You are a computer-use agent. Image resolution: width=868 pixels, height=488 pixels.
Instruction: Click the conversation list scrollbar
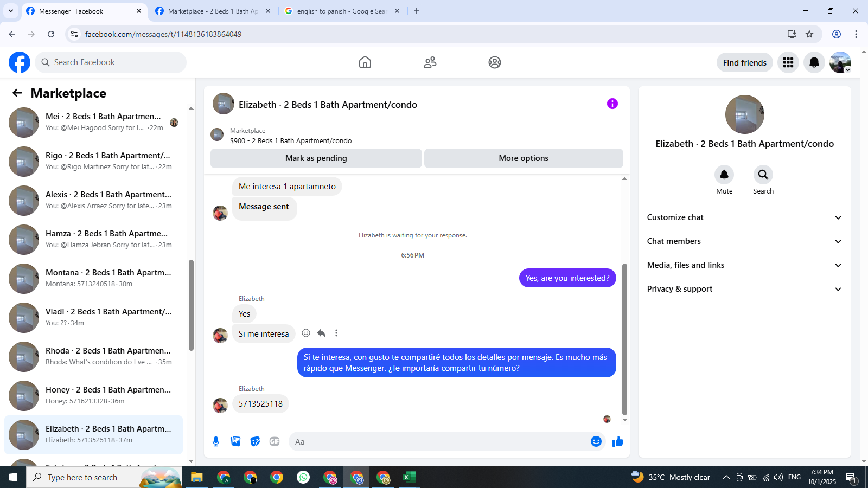click(191, 305)
